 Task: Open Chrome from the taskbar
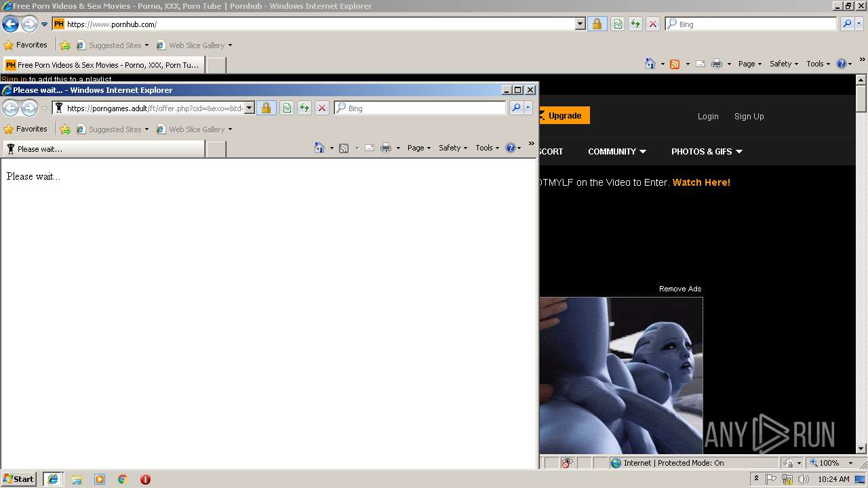point(123,479)
